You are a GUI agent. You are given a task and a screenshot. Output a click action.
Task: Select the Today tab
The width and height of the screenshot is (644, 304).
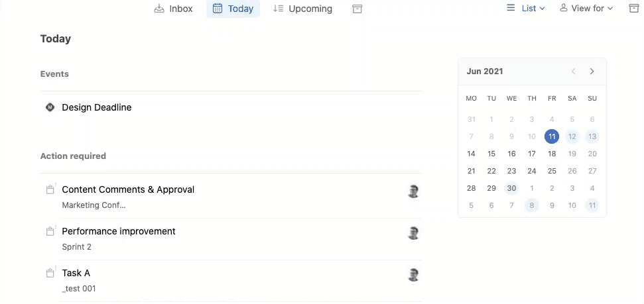coord(233,9)
